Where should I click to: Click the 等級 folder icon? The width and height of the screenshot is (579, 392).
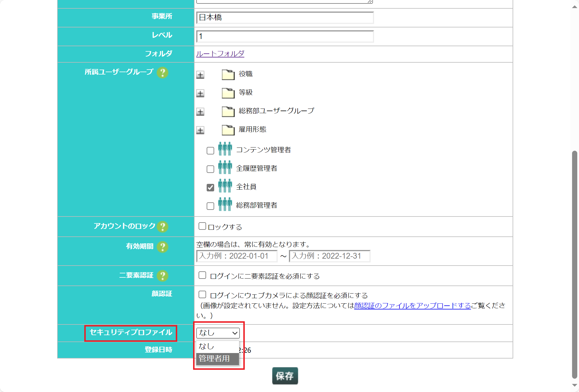coord(228,93)
